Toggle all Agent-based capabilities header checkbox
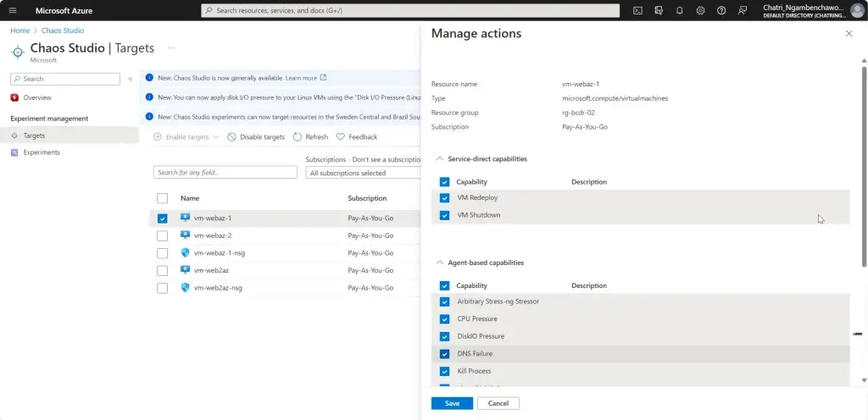The image size is (868, 420). 444,285
